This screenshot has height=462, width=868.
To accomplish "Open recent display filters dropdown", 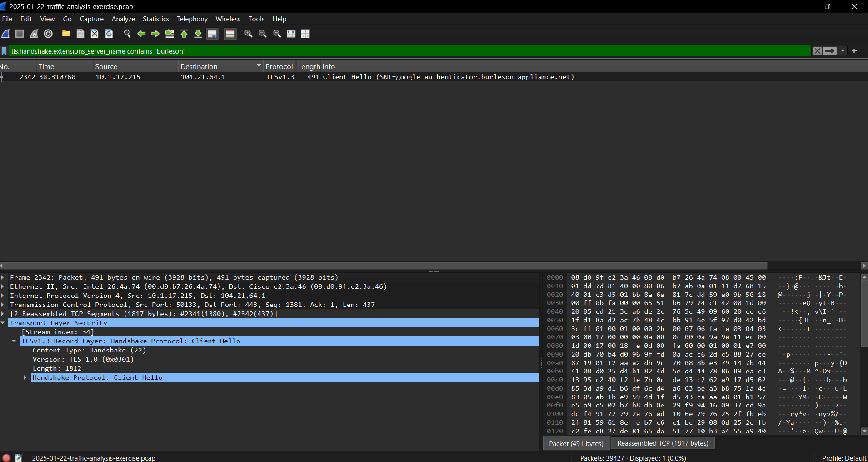I will coord(843,51).
